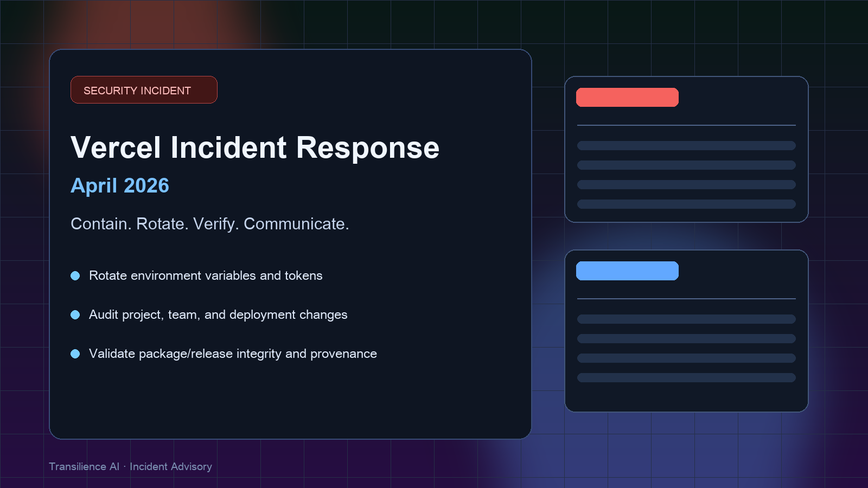Click the 'Transilience AI · Incident Advisory' footer

click(x=130, y=466)
